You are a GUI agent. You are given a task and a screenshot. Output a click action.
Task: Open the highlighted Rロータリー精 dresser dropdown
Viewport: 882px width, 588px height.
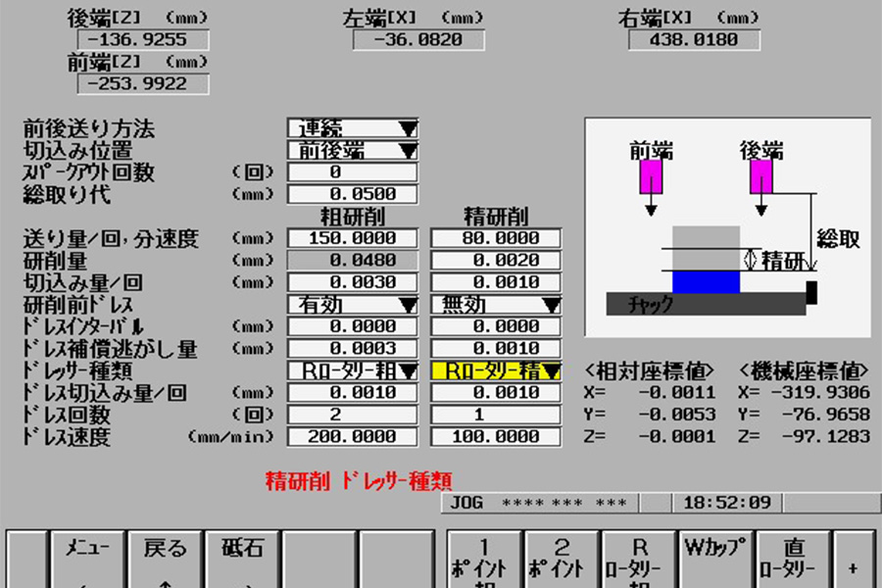[498, 367]
